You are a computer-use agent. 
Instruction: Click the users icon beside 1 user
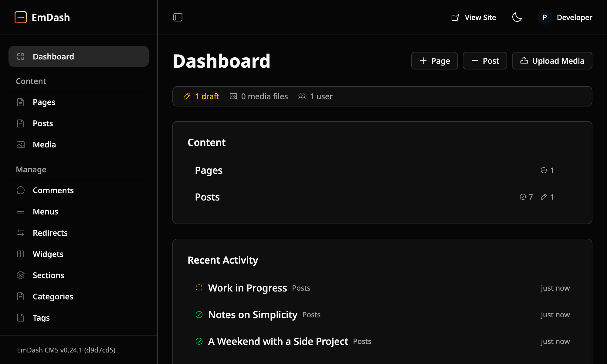click(x=302, y=96)
